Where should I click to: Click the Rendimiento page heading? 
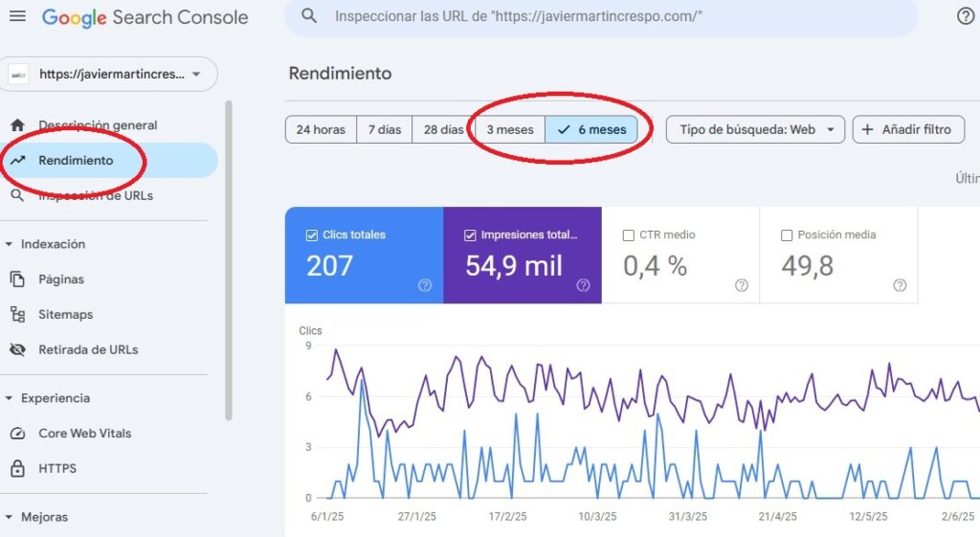point(340,73)
